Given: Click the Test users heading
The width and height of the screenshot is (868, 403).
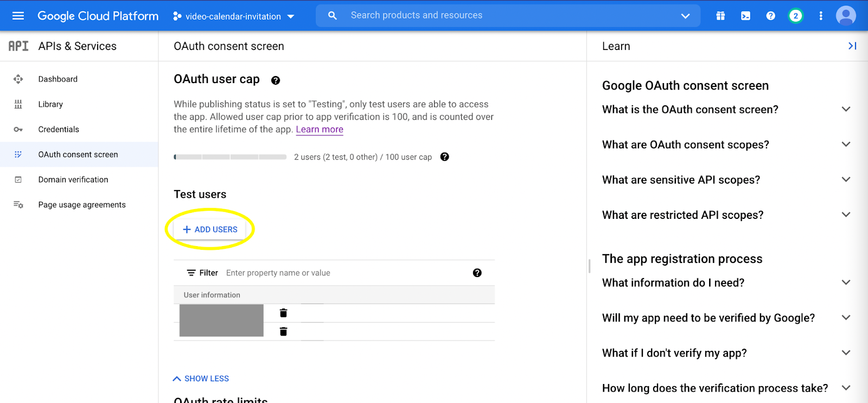Looking at the screenshot, I should (200, 194).
